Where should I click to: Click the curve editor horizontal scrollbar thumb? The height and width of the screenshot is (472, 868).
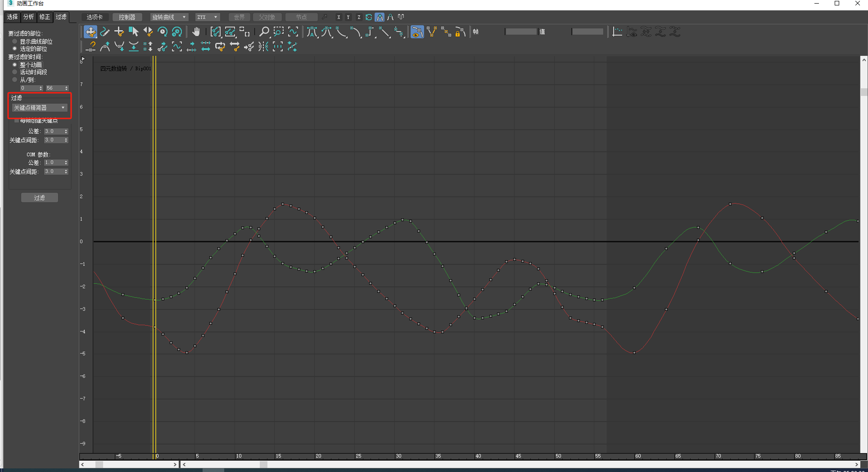(x=264, y=464)
